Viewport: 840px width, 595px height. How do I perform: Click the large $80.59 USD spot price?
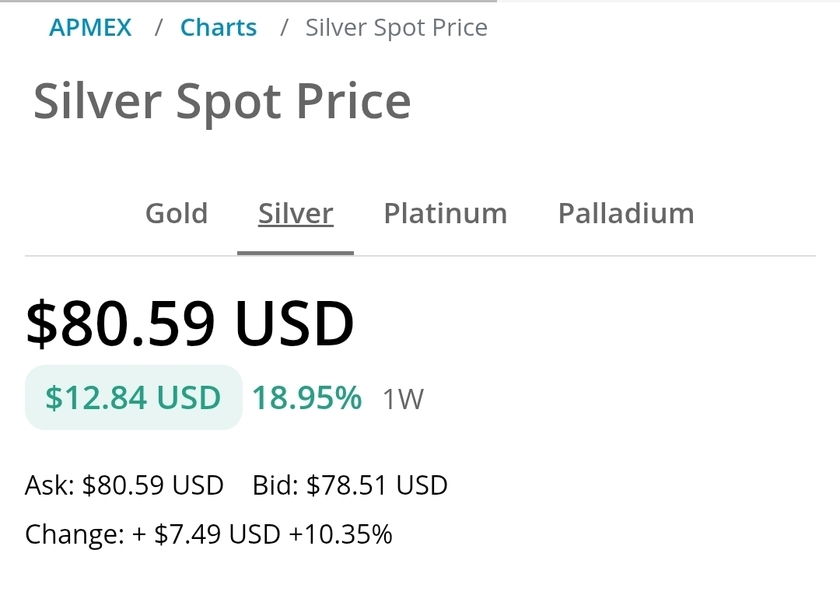tap(190, 323)
